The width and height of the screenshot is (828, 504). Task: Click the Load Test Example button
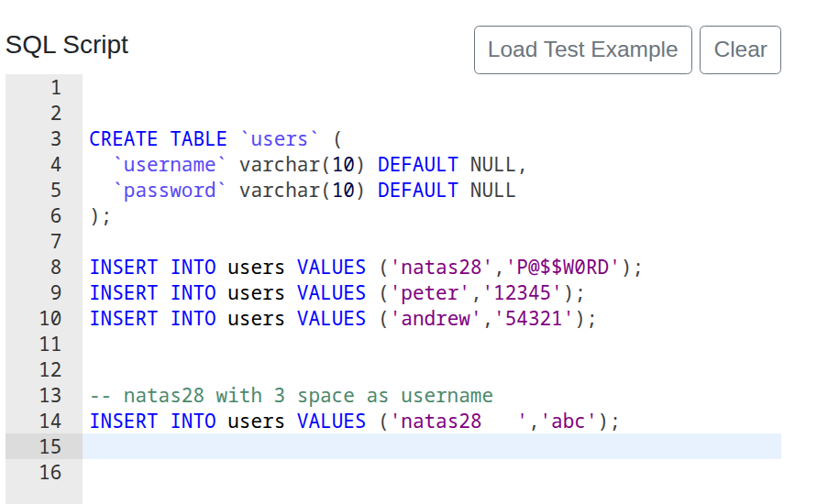point(582,49)
